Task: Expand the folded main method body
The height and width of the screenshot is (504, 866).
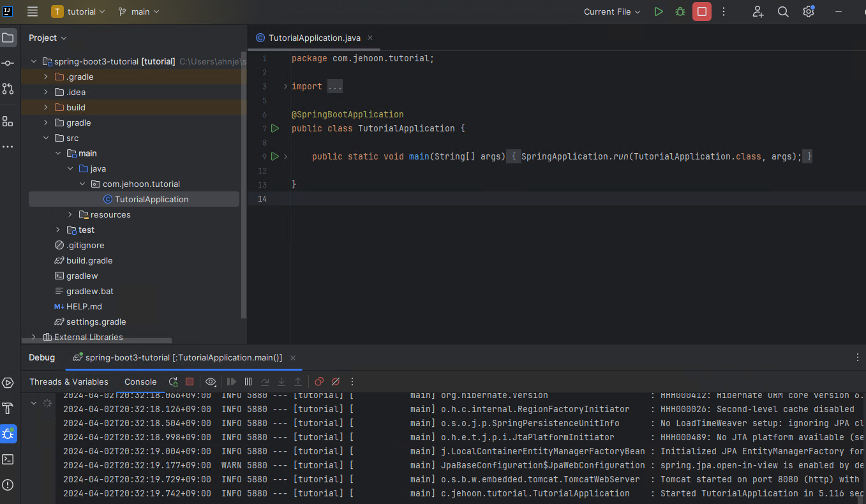Action: (285, 156)
